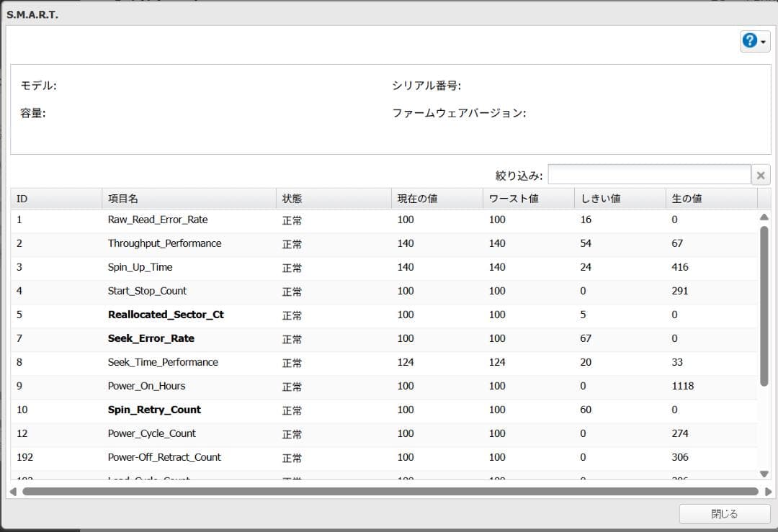
Task: Click the scrollbar down arrow icon
Action: coord(764,474)
